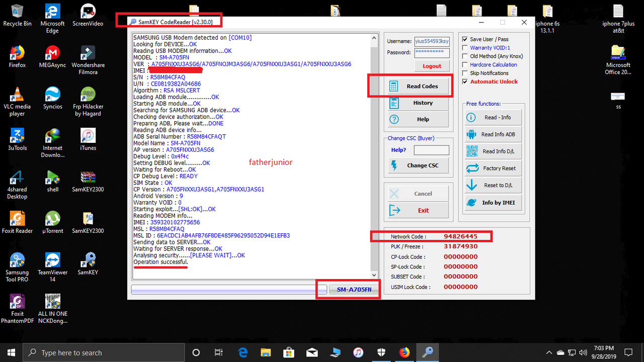
Task: Open Samsung Tool PRO desktop icon
Action: tap(17, 267)
